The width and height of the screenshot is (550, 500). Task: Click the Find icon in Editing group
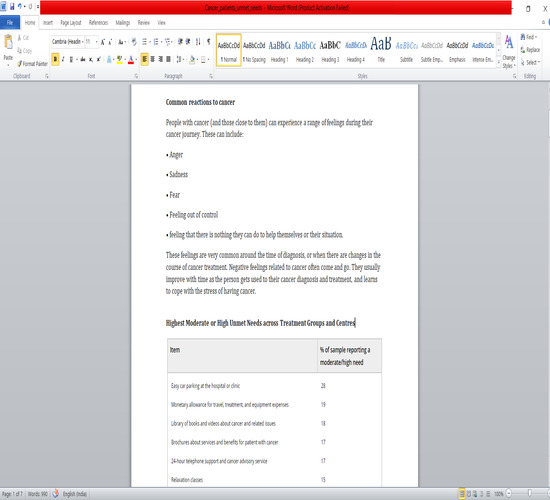click(523, 37)
